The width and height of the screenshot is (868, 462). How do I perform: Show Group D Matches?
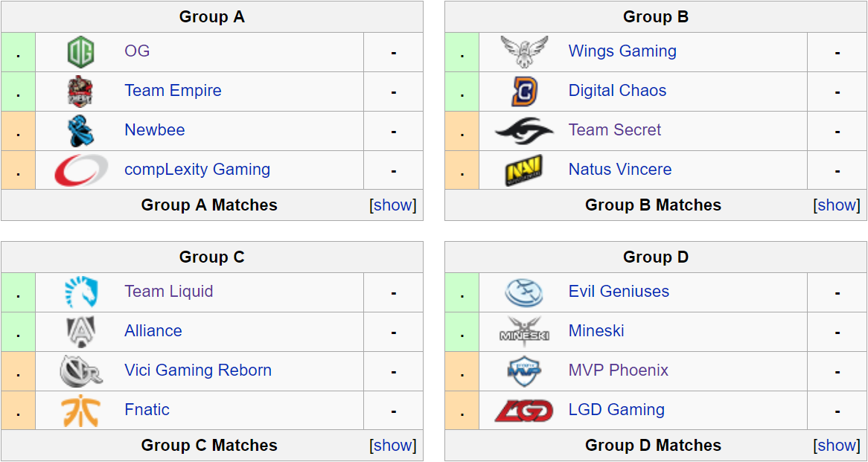(838, 446)
